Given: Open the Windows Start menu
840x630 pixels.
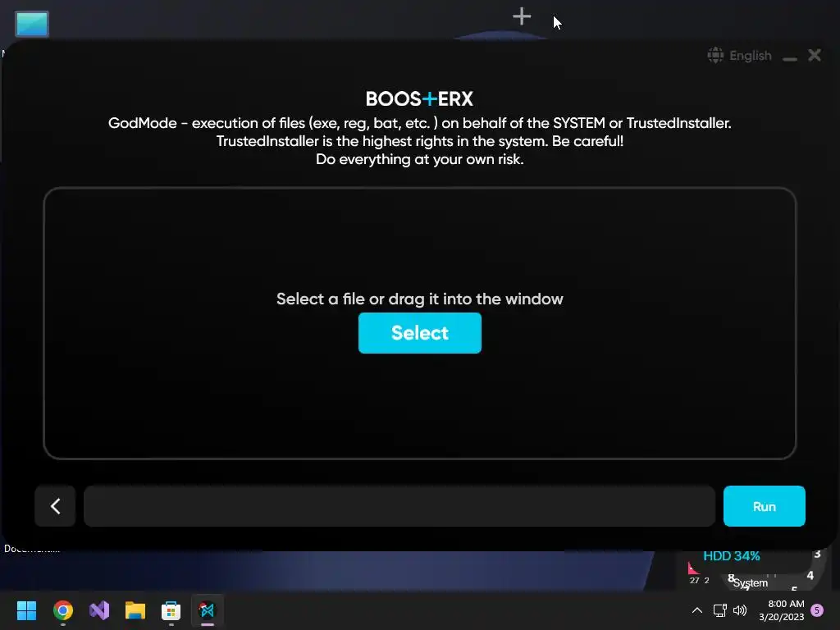Looking at the screenshot, I should click(26, 610).
